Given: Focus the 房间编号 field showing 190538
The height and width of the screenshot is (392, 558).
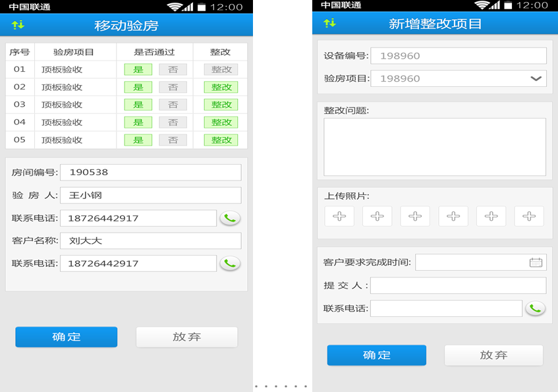Looking at the screenshot, I should [150, 173].
